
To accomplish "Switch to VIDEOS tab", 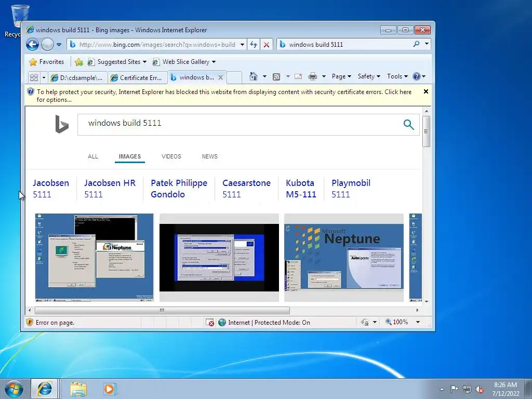I will tap(171, 156).
